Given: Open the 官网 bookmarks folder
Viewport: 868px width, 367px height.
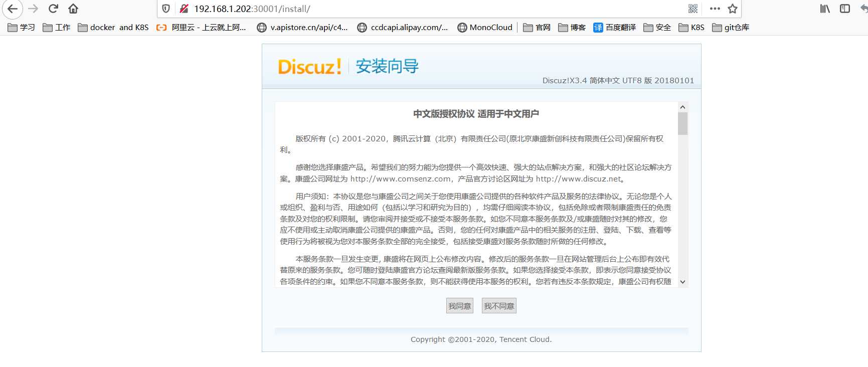Looking at the screenshot, I should pyautogui.click(x=537, y=28).
